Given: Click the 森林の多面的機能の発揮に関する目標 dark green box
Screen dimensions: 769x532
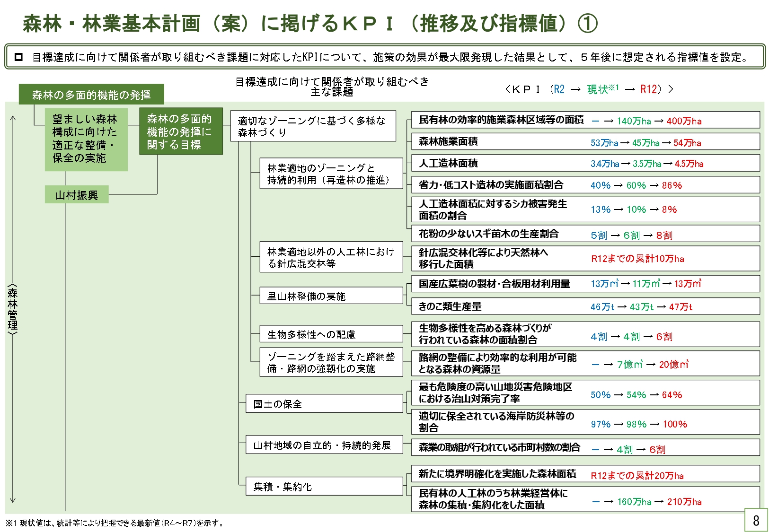Looking at the screenshot, I should pyautogui.click(x=181, y=131).
